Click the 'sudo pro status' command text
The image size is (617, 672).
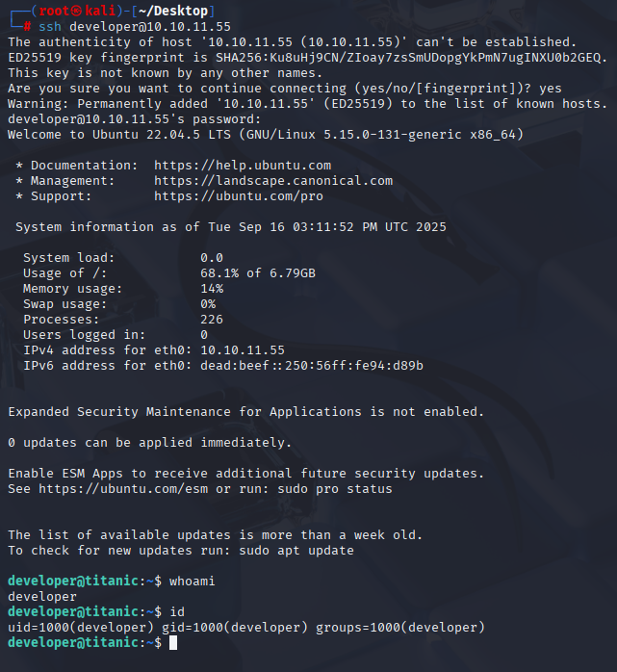pos(335,489)
